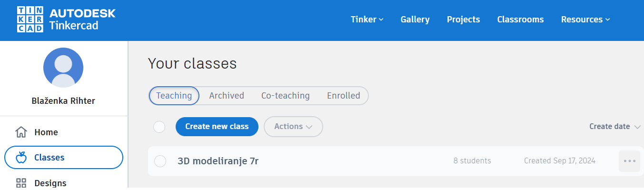Select the Enrolled tab
Viewport: 644px width, 190px height.
pyautogui.click(x=344, y=96)
